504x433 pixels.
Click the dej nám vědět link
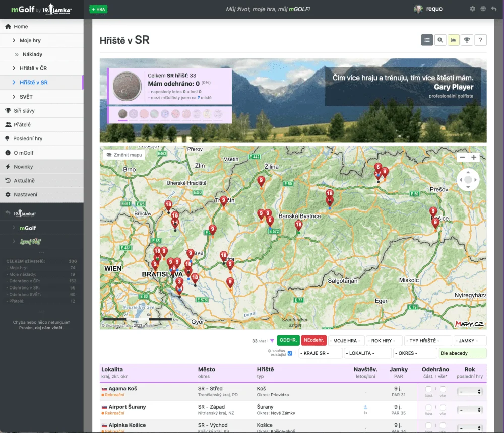(x=49, y=328)
